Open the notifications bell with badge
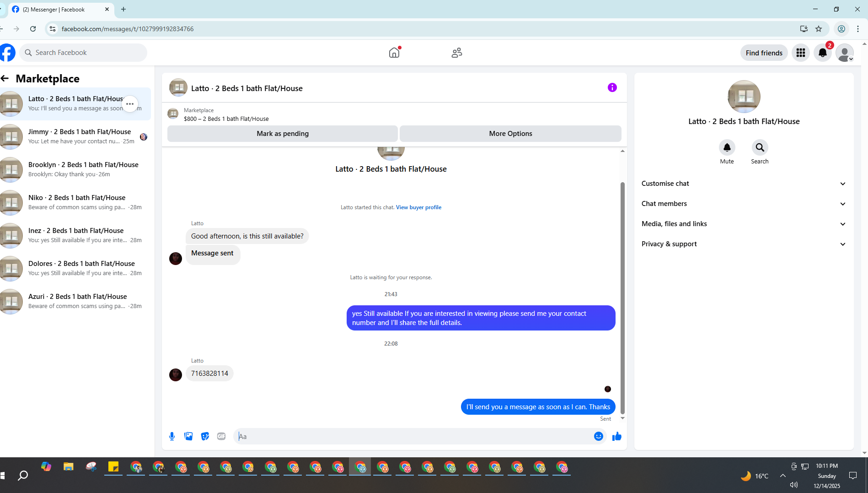Screen dimensions: 868x493 [x=823, y=53]
